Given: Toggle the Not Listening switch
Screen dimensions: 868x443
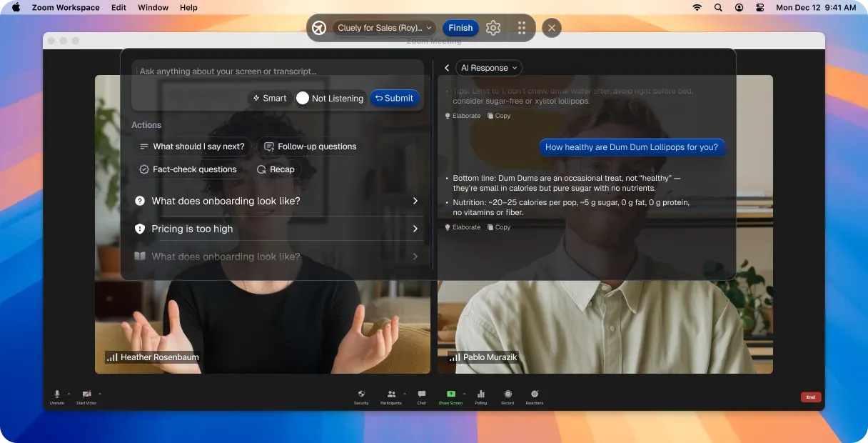Looking at the screenshot, I should click(303, 98).
